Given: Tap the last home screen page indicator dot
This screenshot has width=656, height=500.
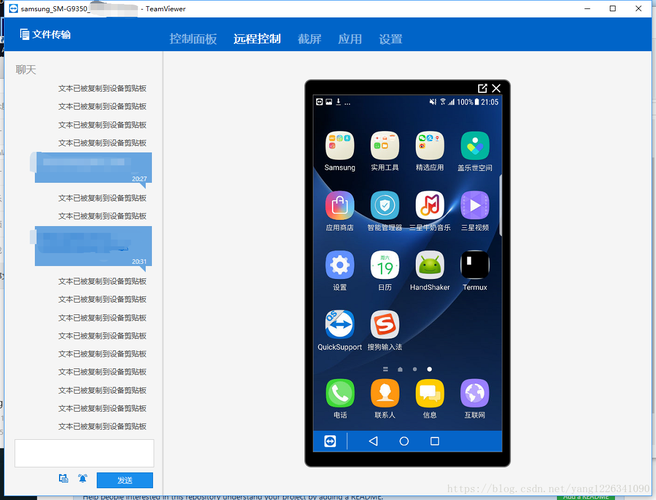Looking at the screenshot, I should click(430, 369).
